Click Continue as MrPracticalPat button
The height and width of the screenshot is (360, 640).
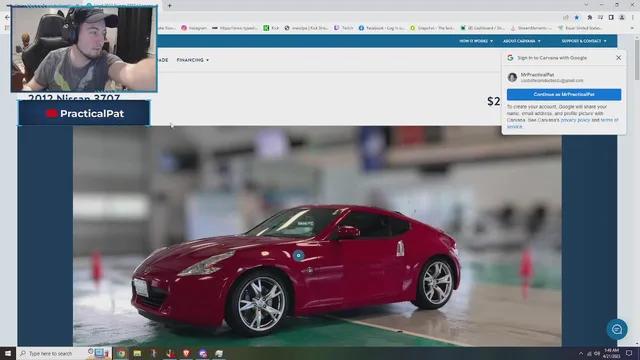564,94
